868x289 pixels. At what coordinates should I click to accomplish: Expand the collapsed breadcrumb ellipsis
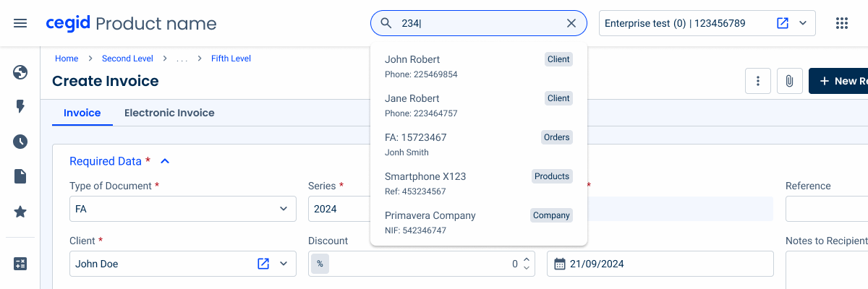click(182, 59)
